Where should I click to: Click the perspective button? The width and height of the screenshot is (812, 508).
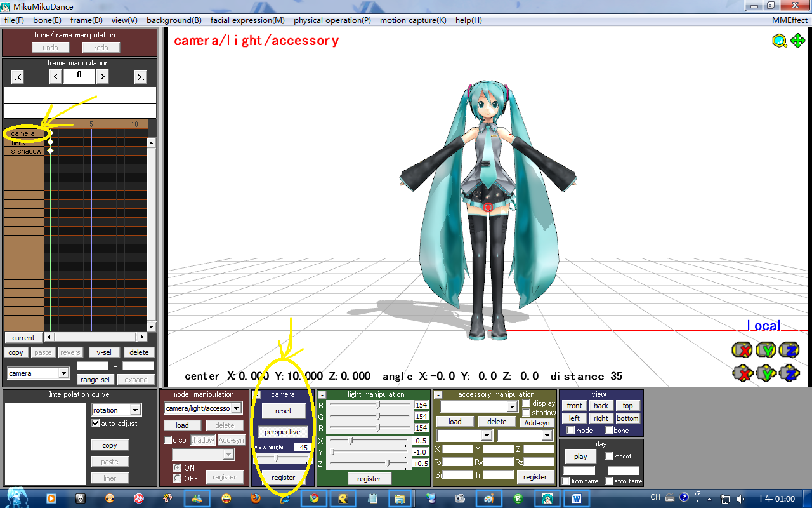(x=282, y=432)
